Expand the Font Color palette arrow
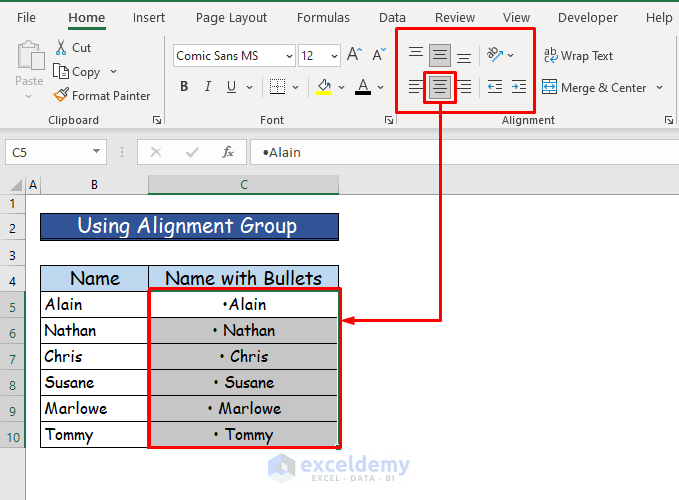 [x=381, y=87]
